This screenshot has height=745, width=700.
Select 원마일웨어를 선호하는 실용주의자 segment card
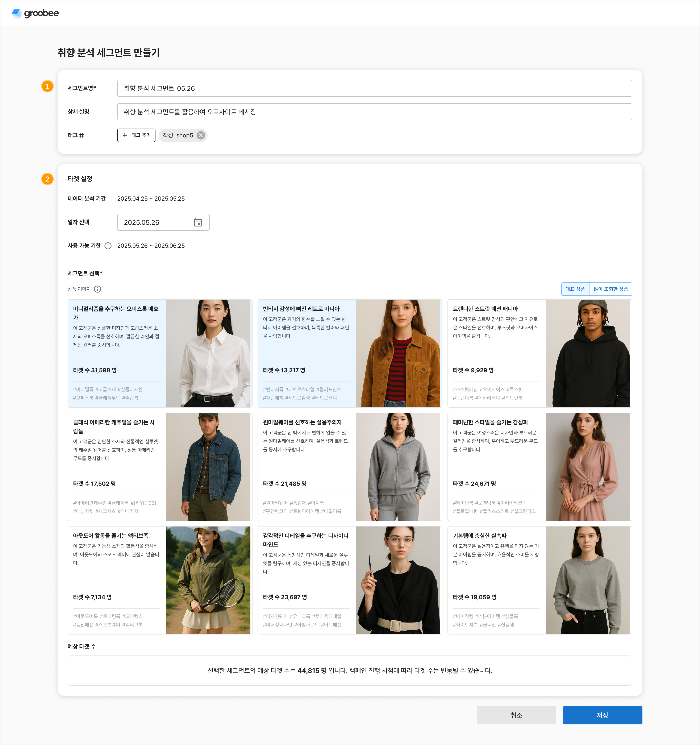350,467
